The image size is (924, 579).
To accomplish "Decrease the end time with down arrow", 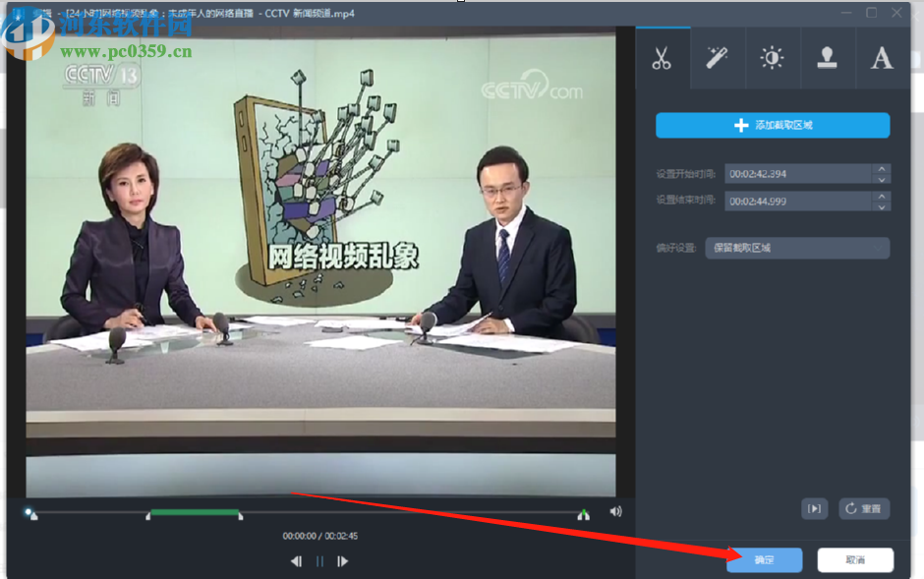I will coord(882,206).
